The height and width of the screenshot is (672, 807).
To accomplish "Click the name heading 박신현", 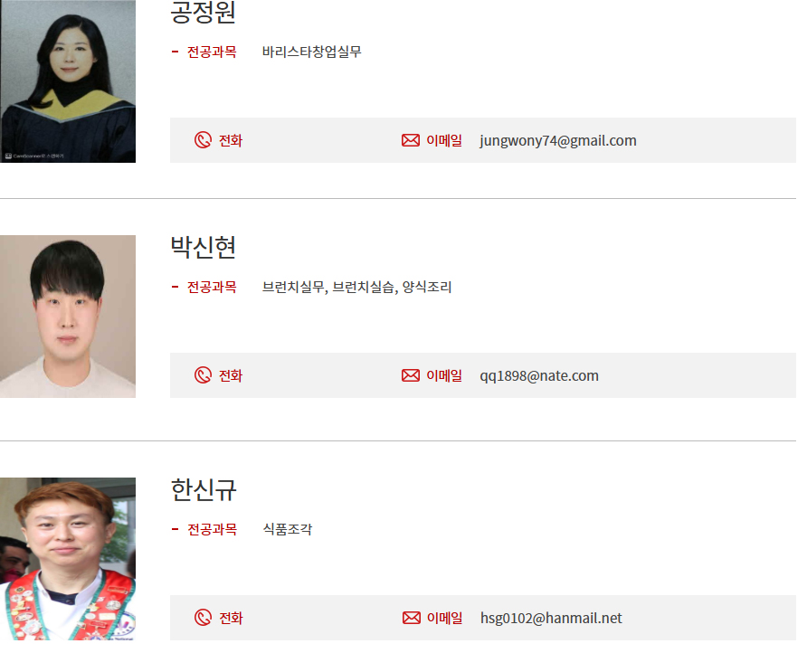I will point(204,247).
